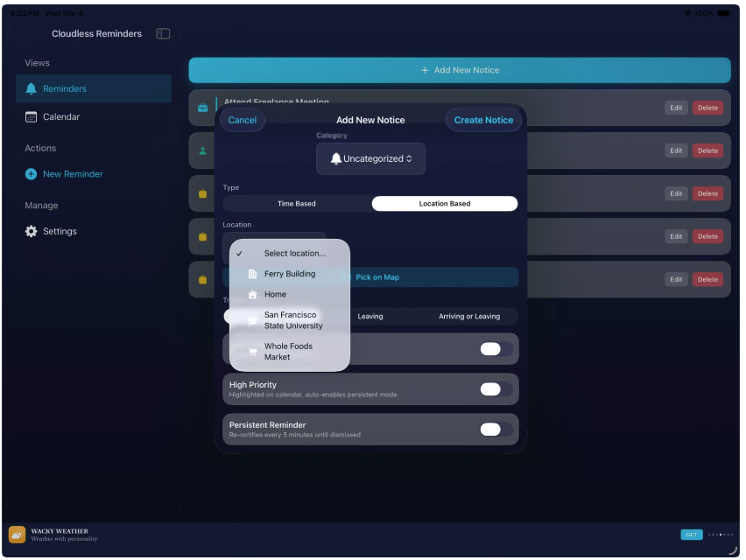Click the shopping cart icon for Whole Foods Market
Image resolution: width=746 pixels, height=560 pixels.
tap(251, 351)
